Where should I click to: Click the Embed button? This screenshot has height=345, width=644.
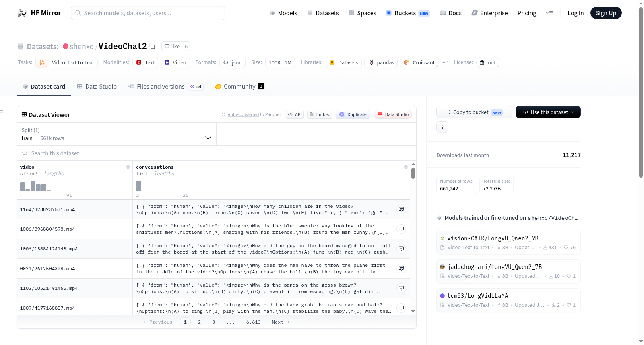(319, 114)
